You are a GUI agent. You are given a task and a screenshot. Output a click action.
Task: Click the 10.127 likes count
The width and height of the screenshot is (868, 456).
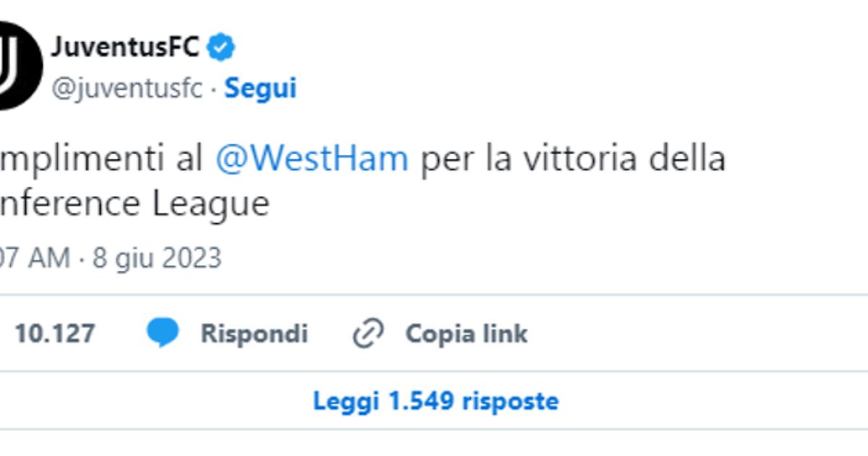[x=55, y=334]
